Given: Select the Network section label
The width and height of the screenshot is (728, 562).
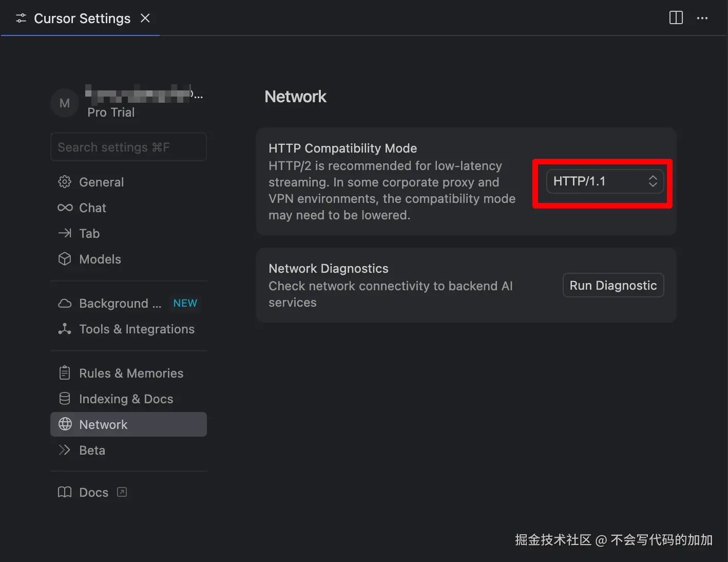Looking at the screenshot, I should [x=103, y=424].
